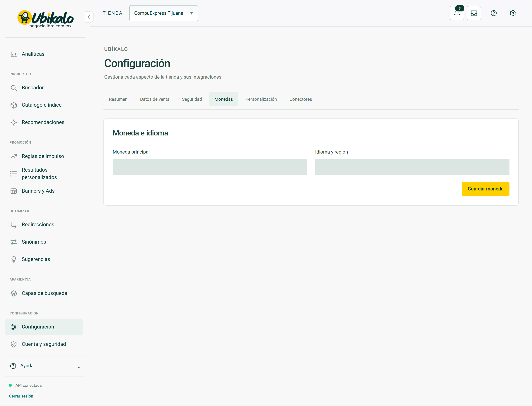
Task: Open Configuración in the sidebar
Action: pos(44,327)
